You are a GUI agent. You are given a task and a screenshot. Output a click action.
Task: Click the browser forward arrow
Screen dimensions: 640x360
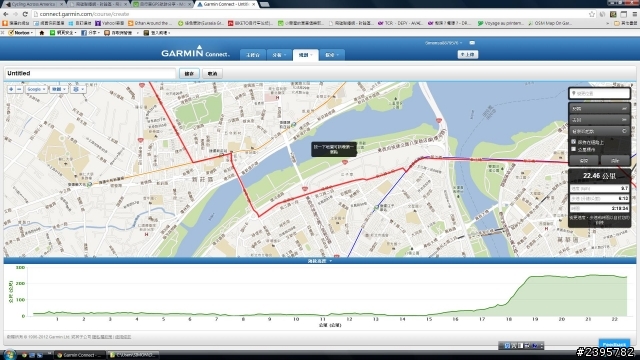coord(15,14)
